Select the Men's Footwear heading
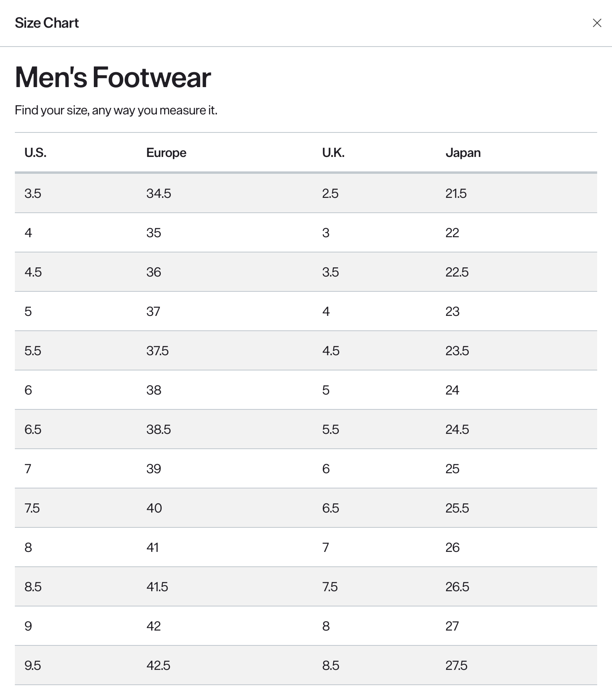Screen dimensions: 612x700 (113, 77)
